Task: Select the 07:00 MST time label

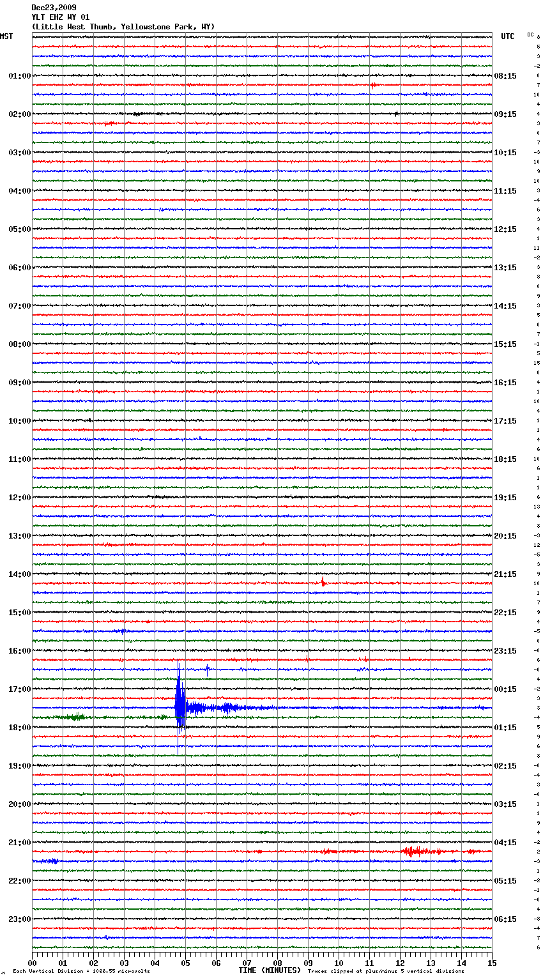Action: (x=19, y=306)
